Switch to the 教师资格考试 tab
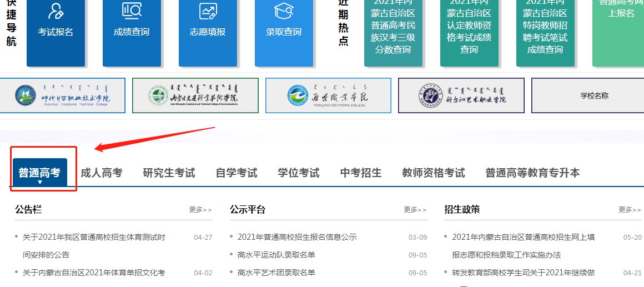Screen dimensions: 644x287 (433, 173)
